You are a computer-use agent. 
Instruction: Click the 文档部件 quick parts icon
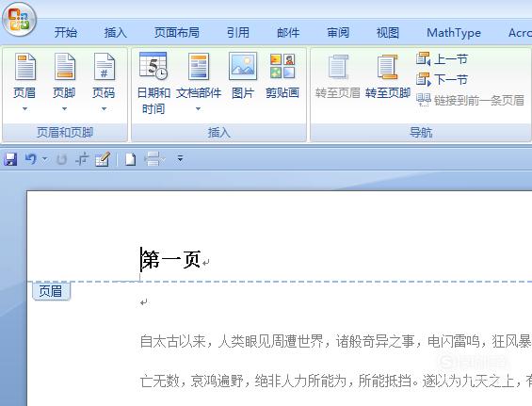pos(199,67)
